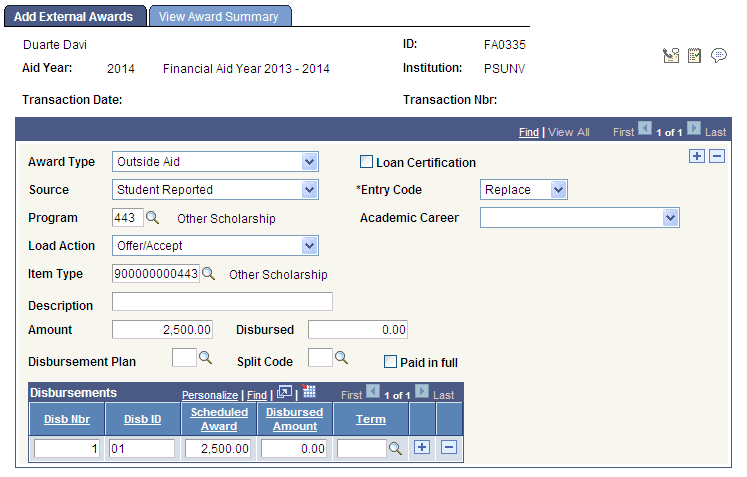Click Find link in Disbursements grid

pyautogui.click(x=257, y=395)
